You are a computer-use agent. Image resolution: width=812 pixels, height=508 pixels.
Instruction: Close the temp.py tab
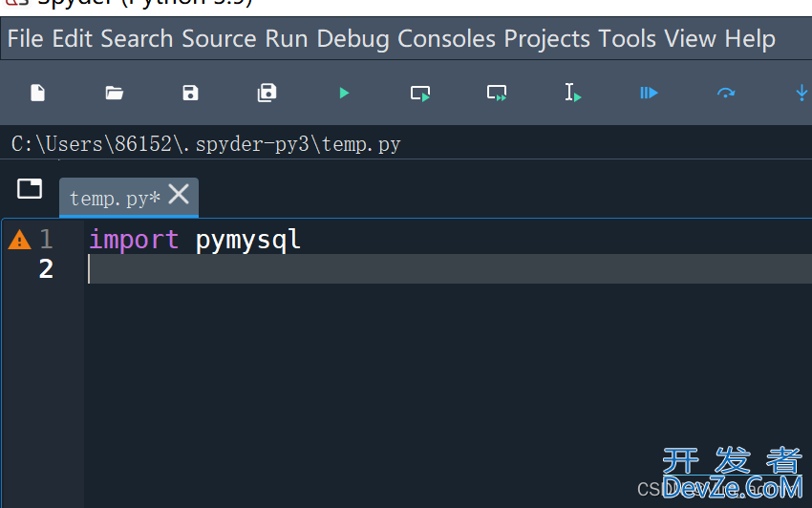[180, 195]
